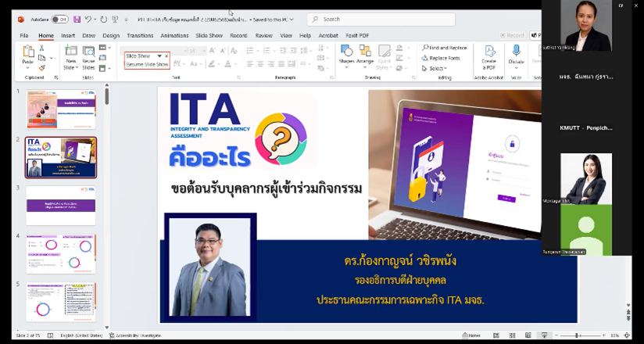Select slide 5 thumbnail
Screen dimensions: 644x344
point(61,302)
